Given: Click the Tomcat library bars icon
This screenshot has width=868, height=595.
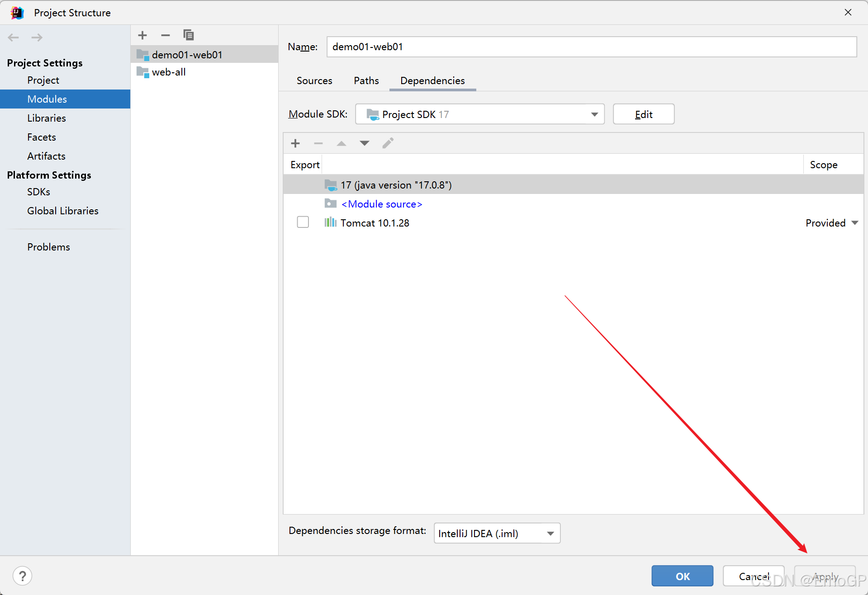Looking at the screenshot, I should pyautogui.click(x=331, y=222).
